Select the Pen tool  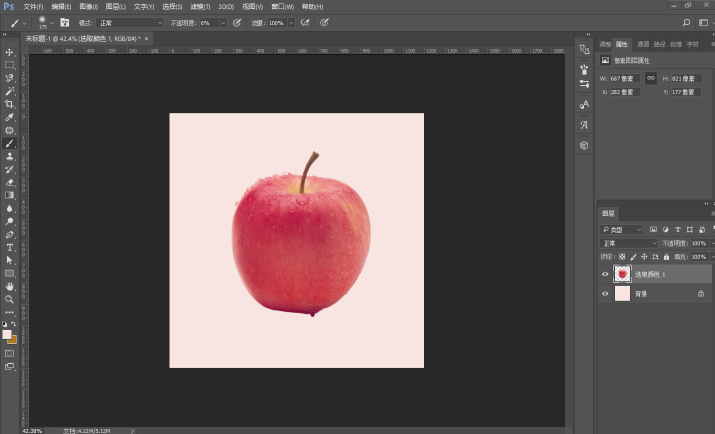click(9, 234)
